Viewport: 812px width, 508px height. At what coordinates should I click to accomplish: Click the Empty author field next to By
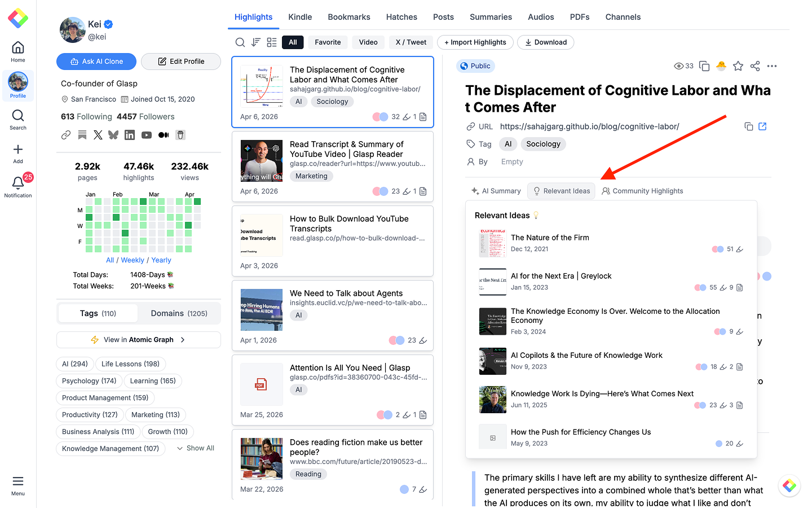(512, 161)
